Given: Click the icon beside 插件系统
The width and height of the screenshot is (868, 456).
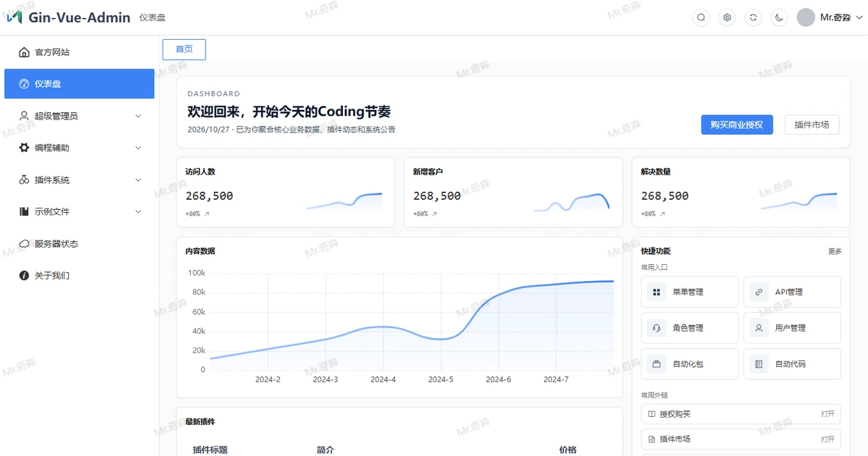Looking at the screenshot, I should pyautogui.click(x=24, y=180).
